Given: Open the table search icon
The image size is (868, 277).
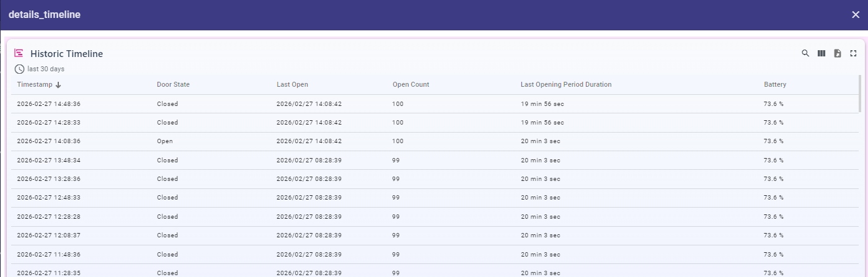Looking at the screenshot, I should 805,53.
